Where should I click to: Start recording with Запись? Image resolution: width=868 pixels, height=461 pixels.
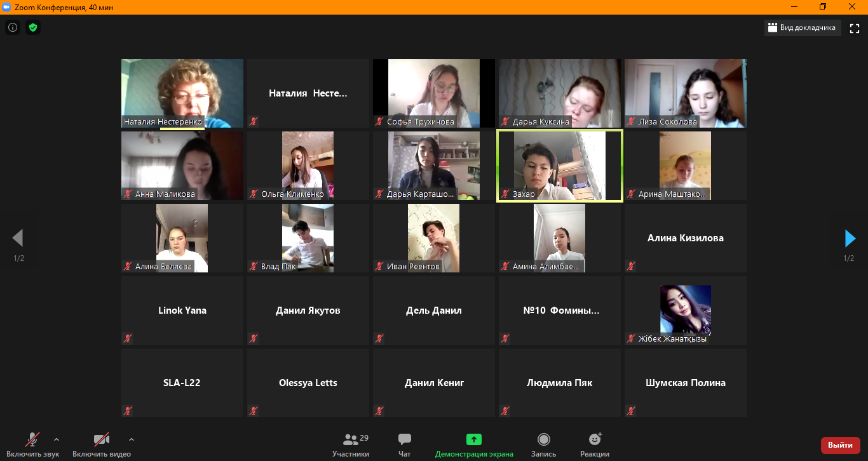click(x=543, y=444)
